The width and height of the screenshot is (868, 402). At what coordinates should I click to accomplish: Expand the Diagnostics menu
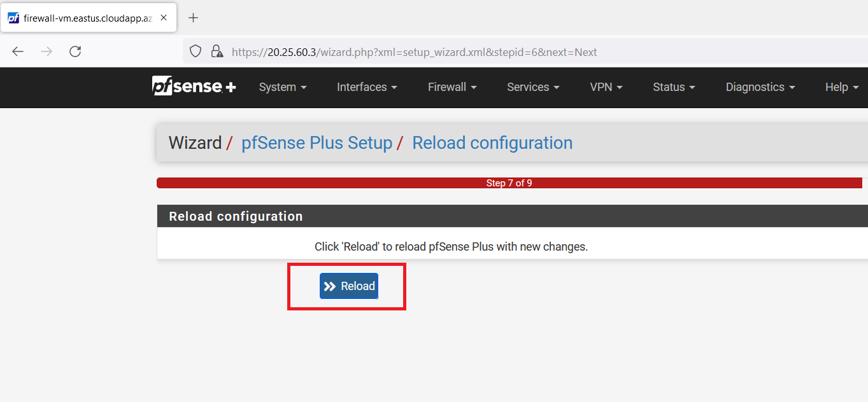click(760, 87)
